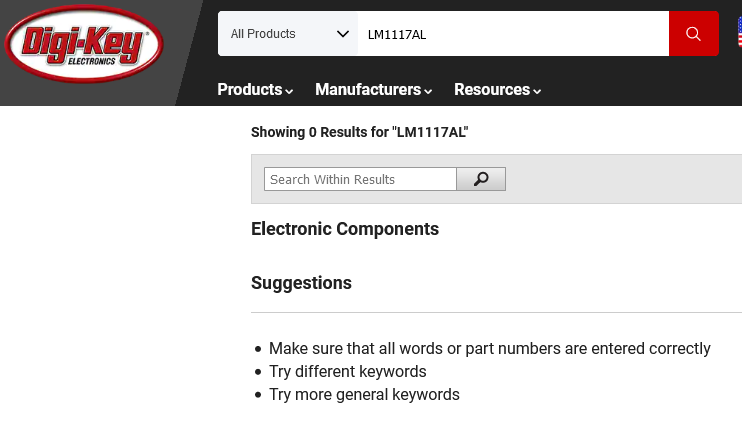Open the All Products category dropdown
The width and height of the screenshot is (742, 437).
coord(288,34)
